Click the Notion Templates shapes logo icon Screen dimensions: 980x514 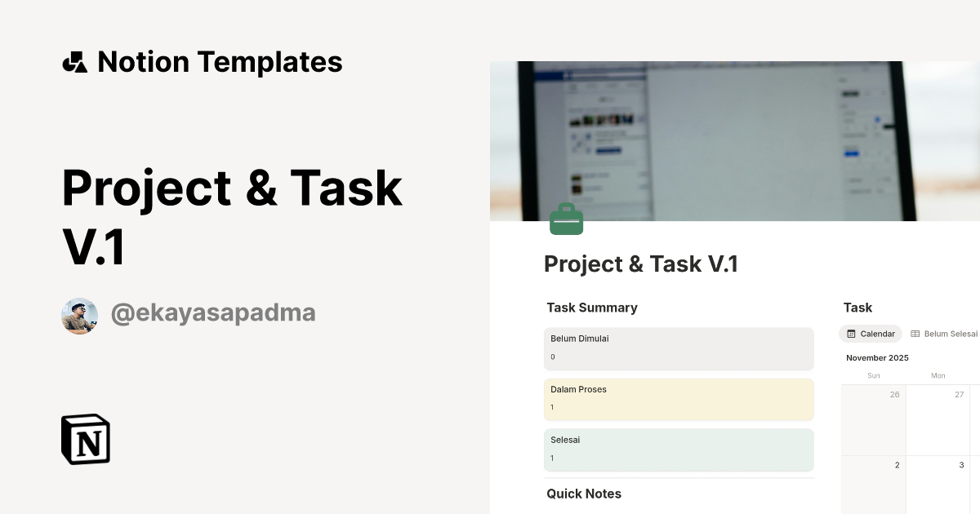coord(75,62)
